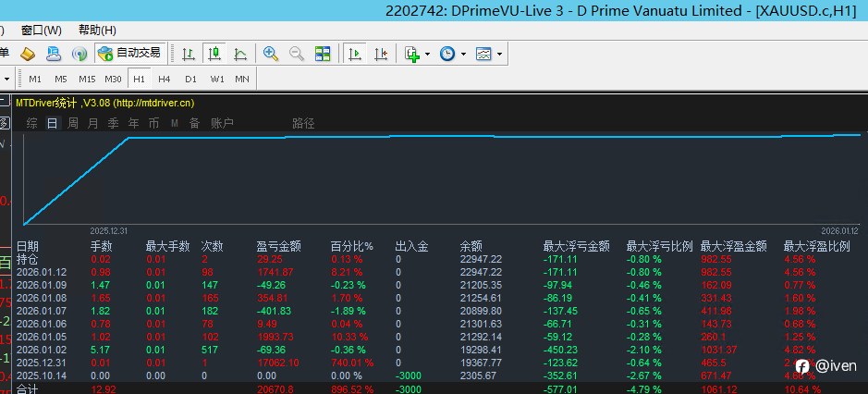This screenshot has width=868, height=394.
Task: Add an indicator via green plus icon
Action: (412, 54)
